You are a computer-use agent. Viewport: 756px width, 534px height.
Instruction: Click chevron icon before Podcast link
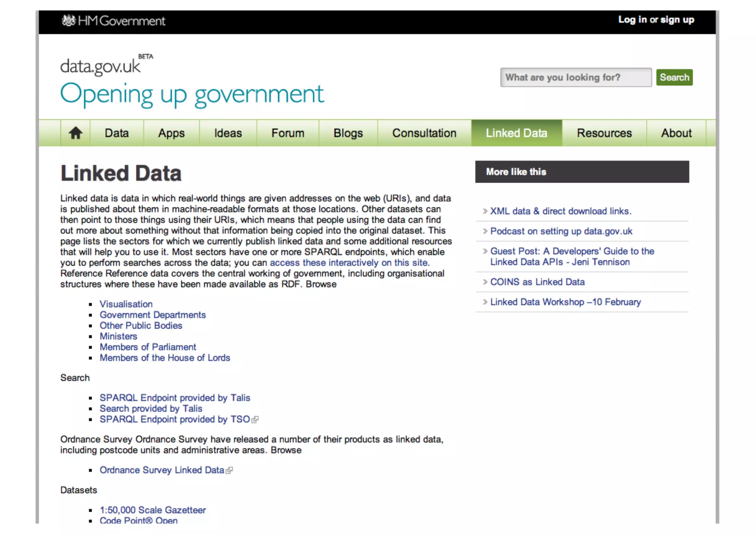[485, 231]
